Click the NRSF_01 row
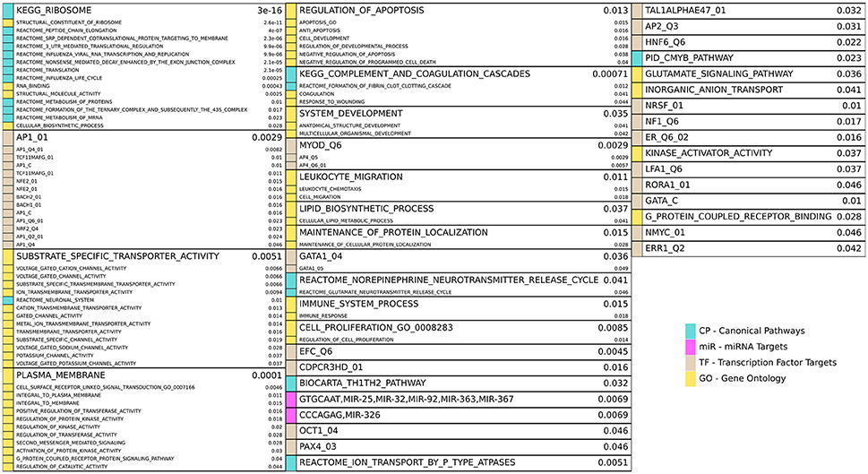 749,106
